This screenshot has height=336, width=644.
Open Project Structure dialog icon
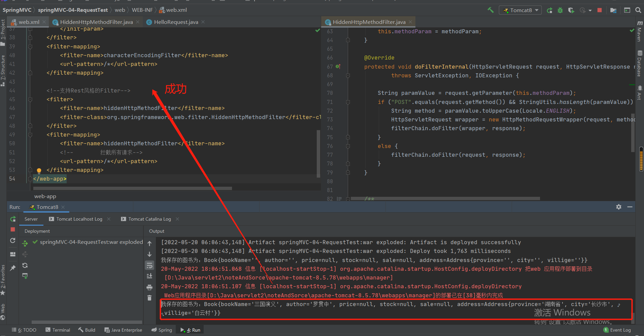tap(613, 10)
